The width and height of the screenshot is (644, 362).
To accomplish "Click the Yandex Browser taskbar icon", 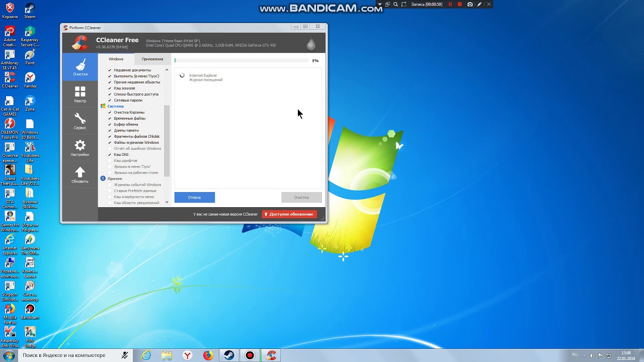I will point(187,355).
